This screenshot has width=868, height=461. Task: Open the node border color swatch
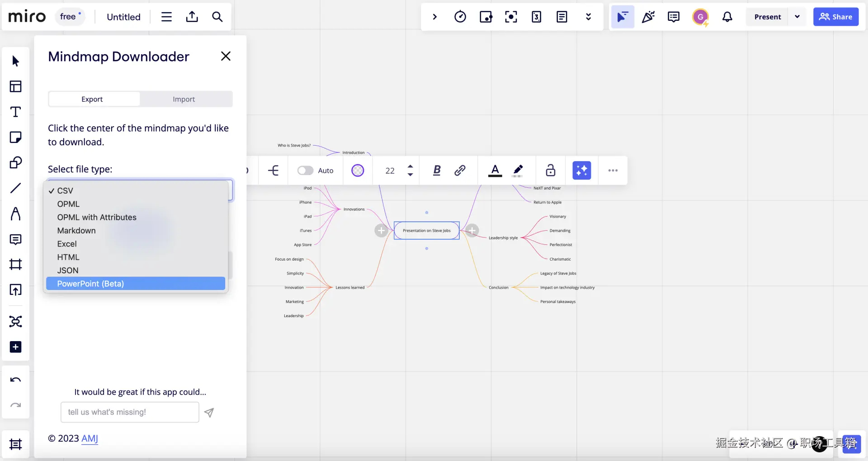[x=358, y=171]
